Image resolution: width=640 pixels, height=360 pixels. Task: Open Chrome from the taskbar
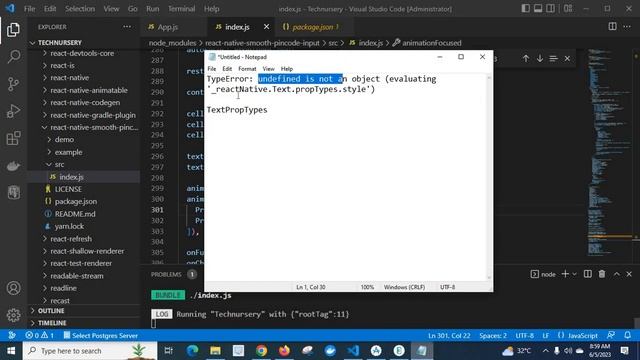(261, 351)
